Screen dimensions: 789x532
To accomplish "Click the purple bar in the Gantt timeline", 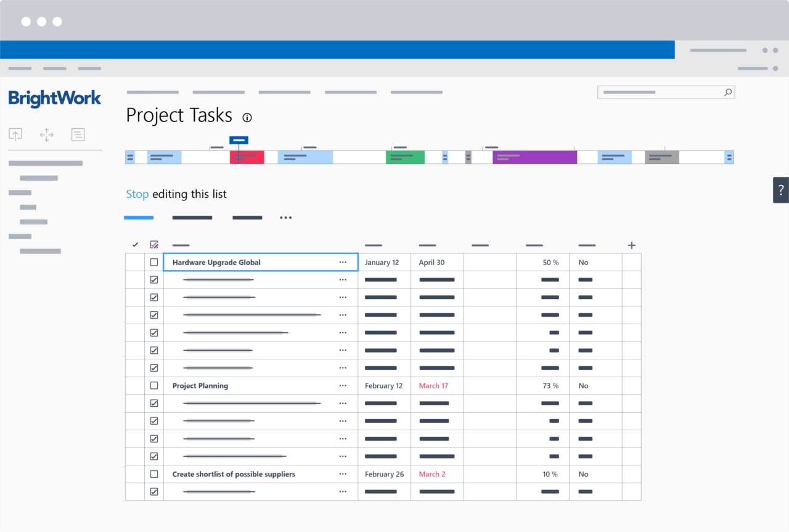I will pyautogui.click(x=534, y=157).
